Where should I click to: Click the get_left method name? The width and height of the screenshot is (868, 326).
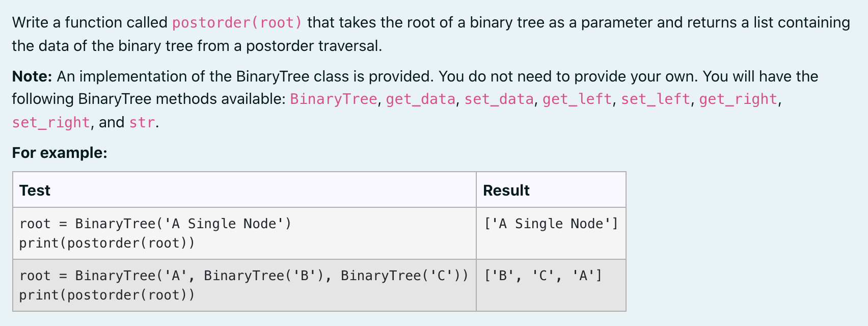click(577, 99)
